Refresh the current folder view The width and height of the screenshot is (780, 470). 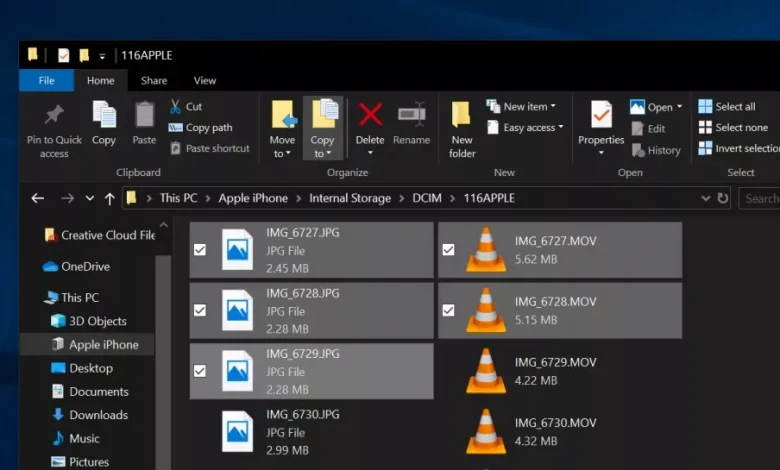tap(723, 198)
